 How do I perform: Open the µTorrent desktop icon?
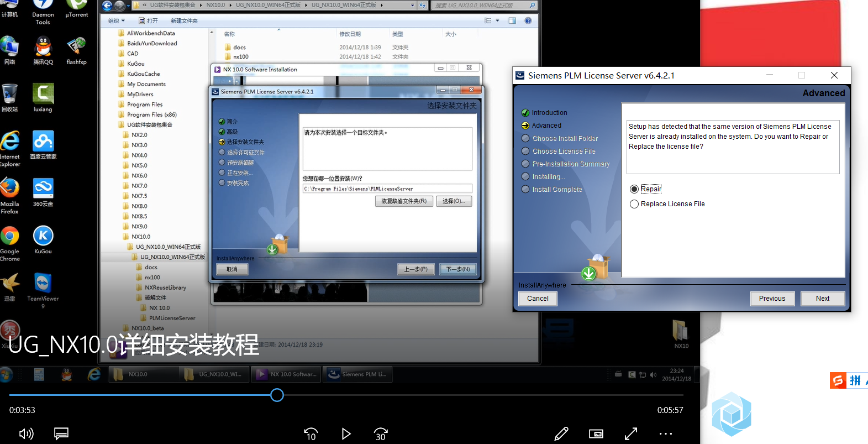pos(76,9)
